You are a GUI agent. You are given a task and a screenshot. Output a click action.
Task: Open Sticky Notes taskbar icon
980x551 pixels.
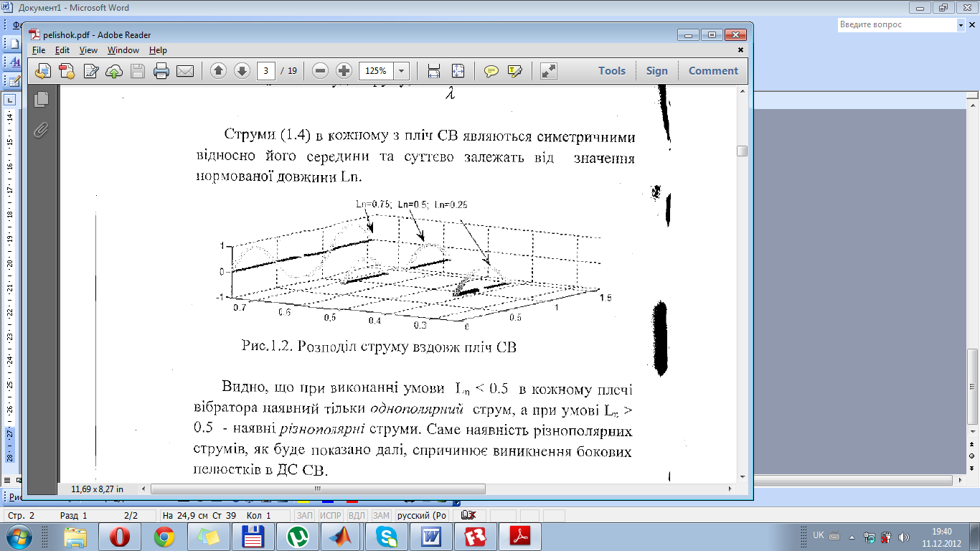tap(209, 537)
